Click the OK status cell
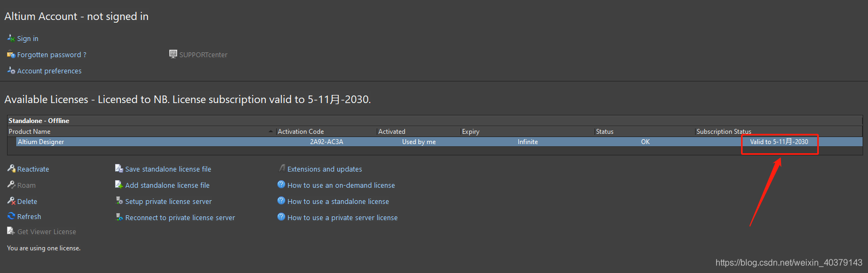This screenshot has width=868, height=273. click(645, 142)
